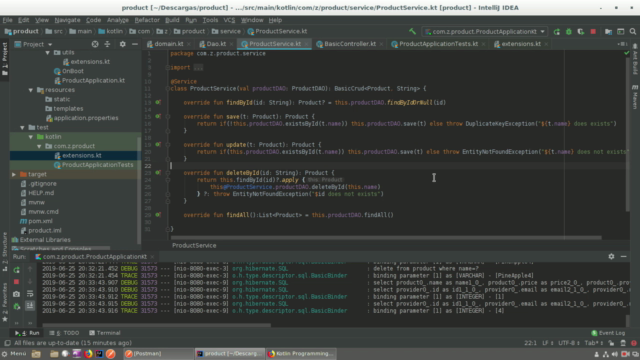Toggle the Project side tool tab
The height and width of the screenshot is (360, 640).
pos(4,59)
